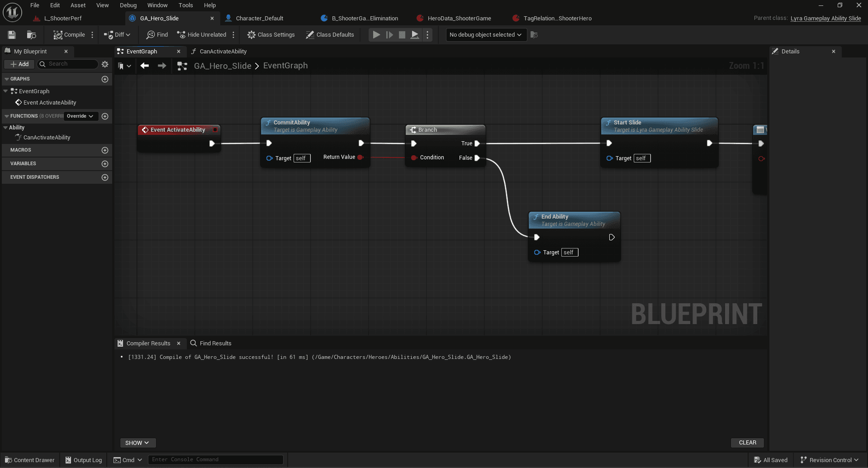This screenshot has width=868, height=468.
Task: Collapse the EventGraph tree item
Action: coord(5,91)
